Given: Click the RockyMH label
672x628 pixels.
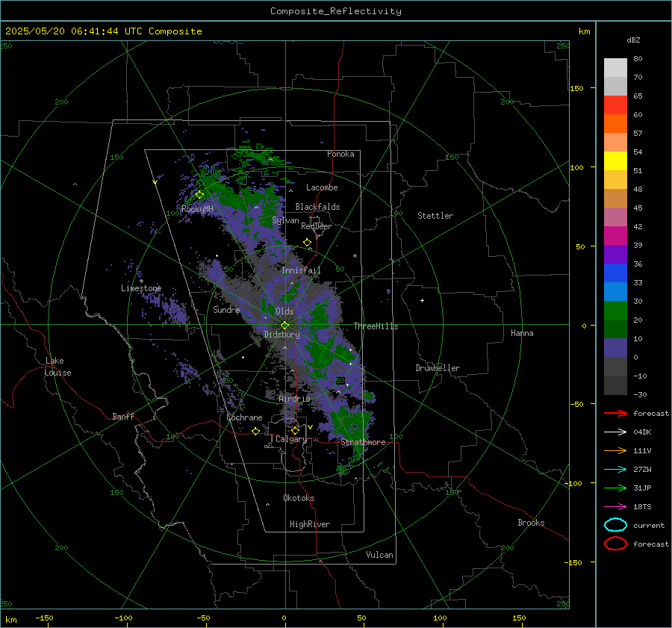Looking at the screenshot, I should pos(197,209).
